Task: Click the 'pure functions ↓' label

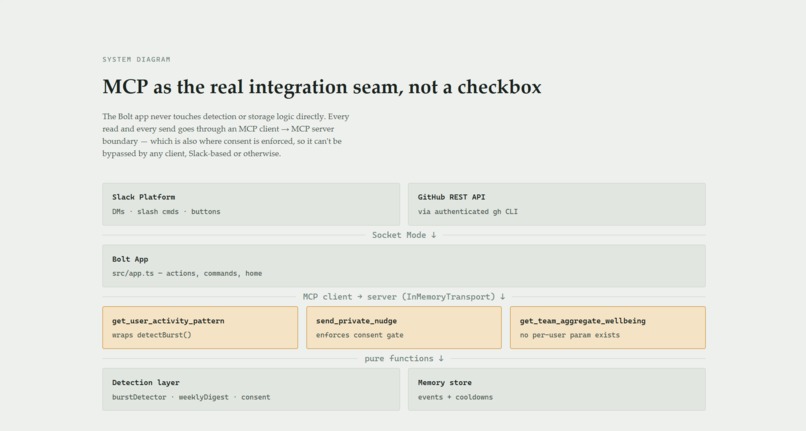Action: [404, 358]
